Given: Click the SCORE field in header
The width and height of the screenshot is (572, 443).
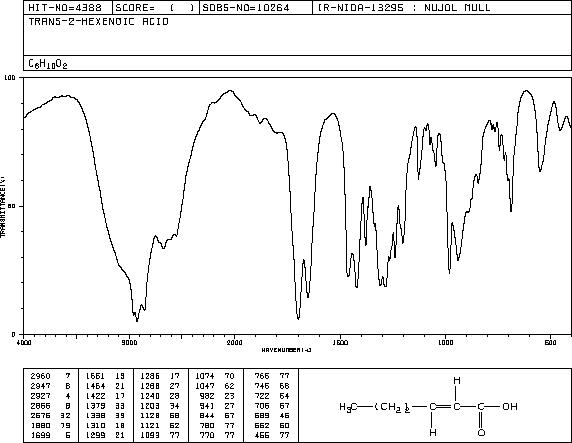Looking at the screenshot, I should (x=155, y=8).
